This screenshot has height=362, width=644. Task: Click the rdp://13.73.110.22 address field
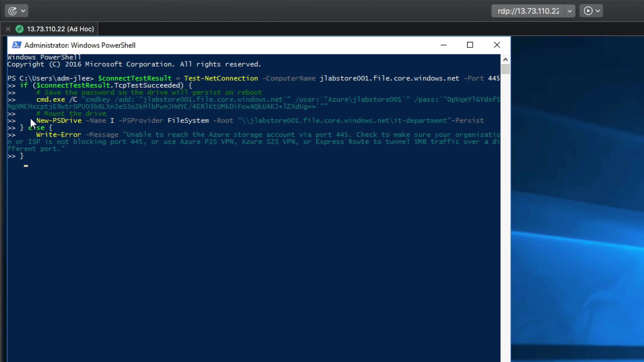point(528,11)
